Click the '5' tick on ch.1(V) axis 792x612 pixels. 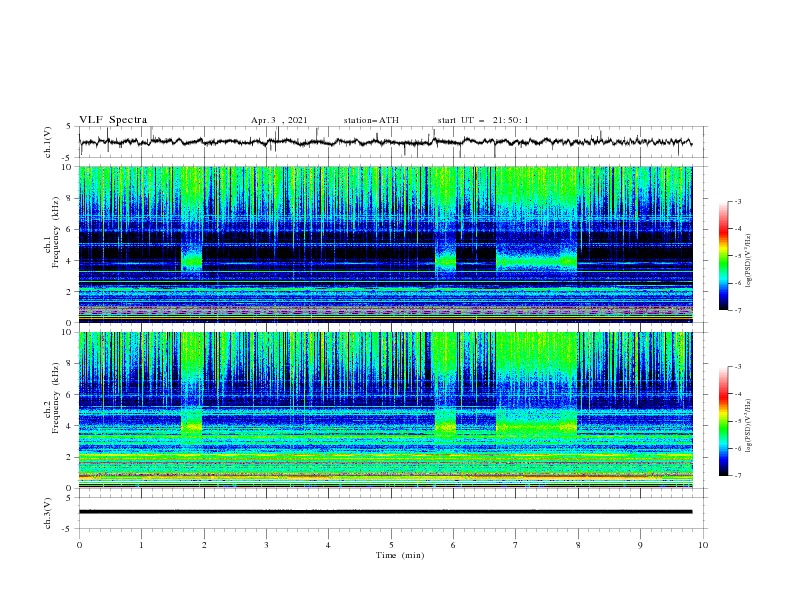click(x=70, y=127)
